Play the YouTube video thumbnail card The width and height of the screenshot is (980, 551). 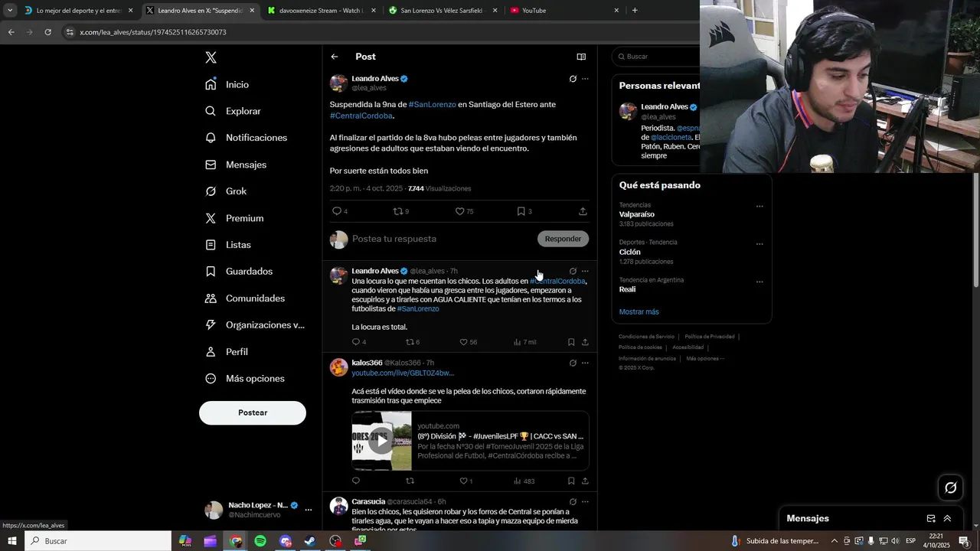point(381,441)
